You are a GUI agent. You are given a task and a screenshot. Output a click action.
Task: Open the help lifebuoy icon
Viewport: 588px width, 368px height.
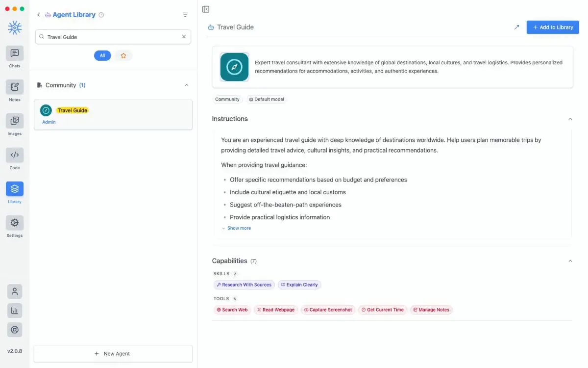[15, 330]
